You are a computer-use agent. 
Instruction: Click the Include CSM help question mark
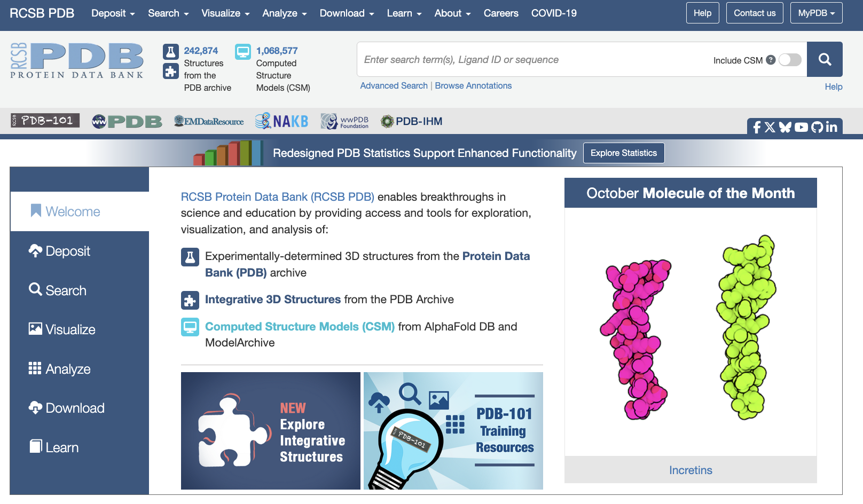click(x=771, y=60)
